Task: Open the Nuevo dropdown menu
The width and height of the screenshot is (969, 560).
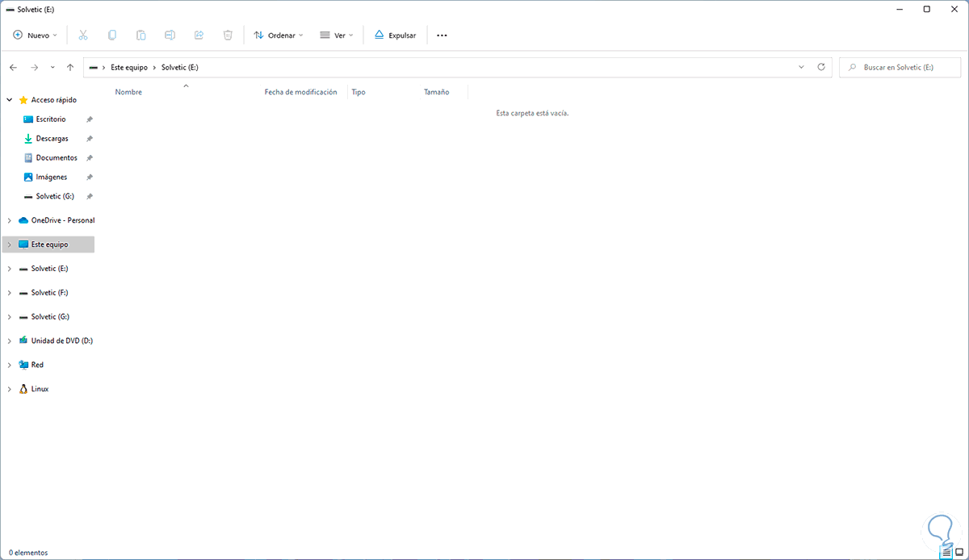Action: point(36,36)
